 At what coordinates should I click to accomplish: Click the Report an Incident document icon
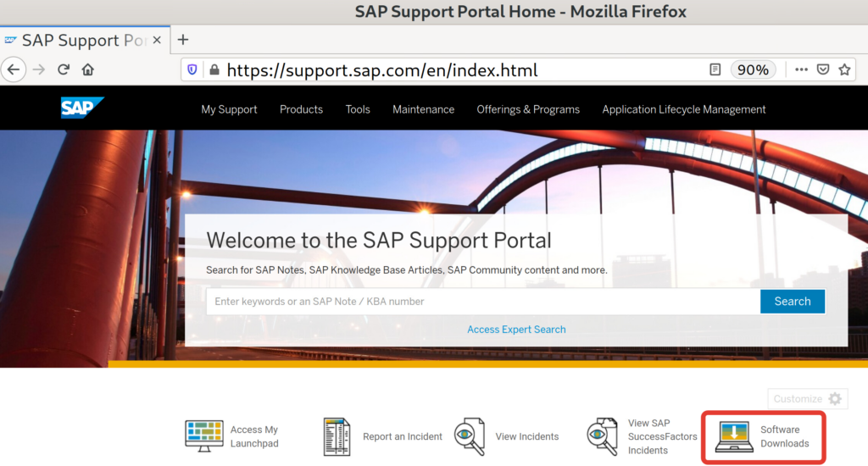tap(337, 436)
